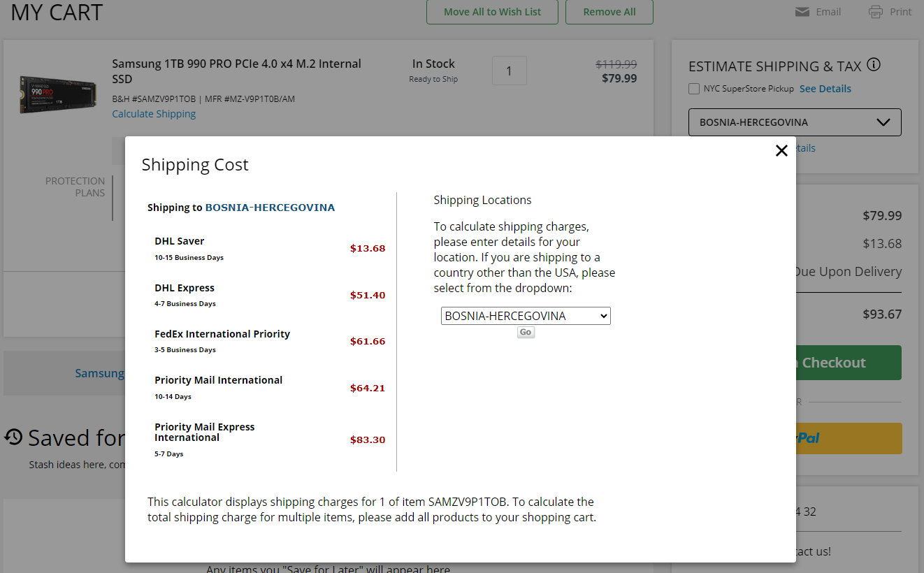Open the shipping estimate info icon
The width and height of the screenshot is (924, 573).
(x=874, y=65)
